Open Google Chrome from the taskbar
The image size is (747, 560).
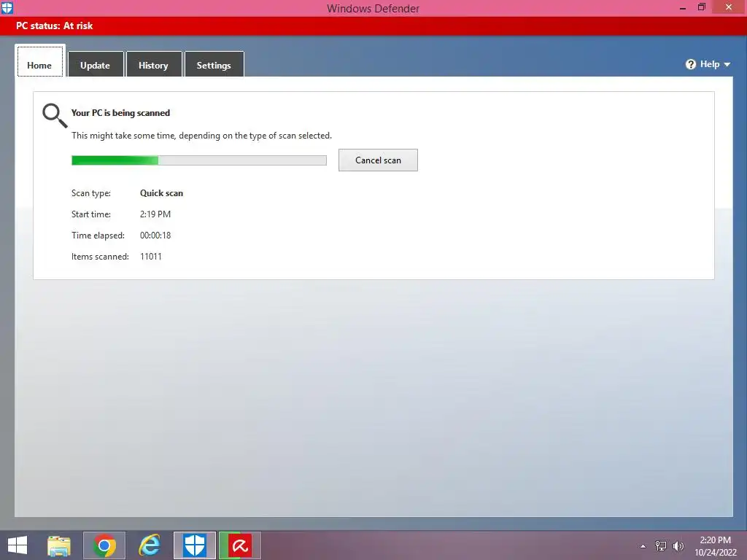point(104,545)
